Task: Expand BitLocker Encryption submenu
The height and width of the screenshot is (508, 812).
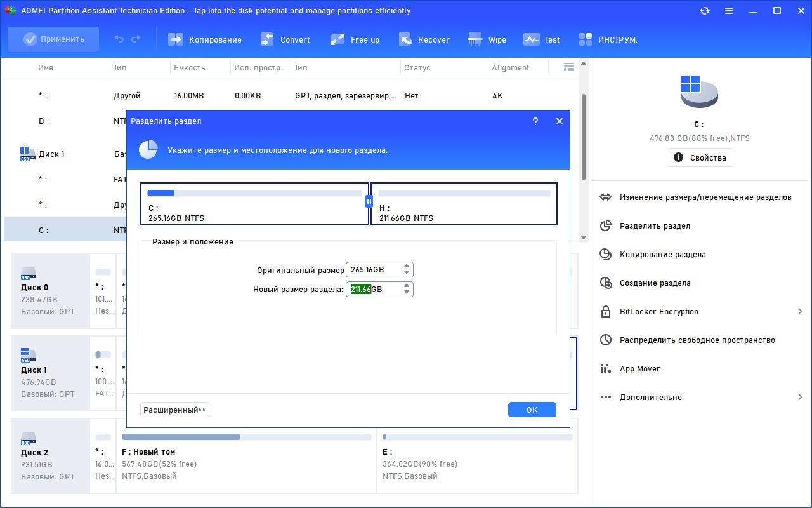Action: [x=800, y=311]
